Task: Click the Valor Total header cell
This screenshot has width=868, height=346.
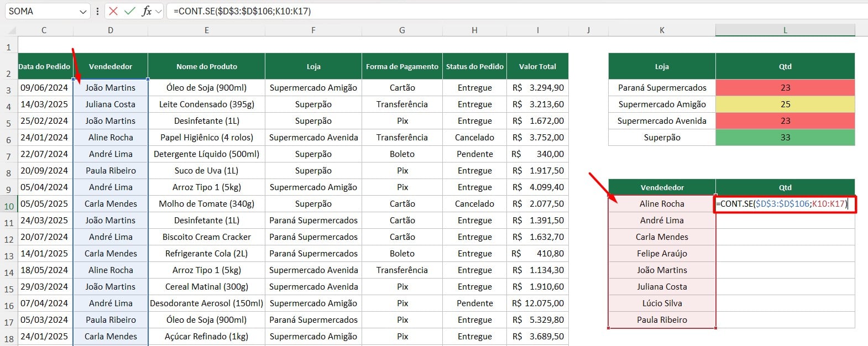Action: click(537, 66)
